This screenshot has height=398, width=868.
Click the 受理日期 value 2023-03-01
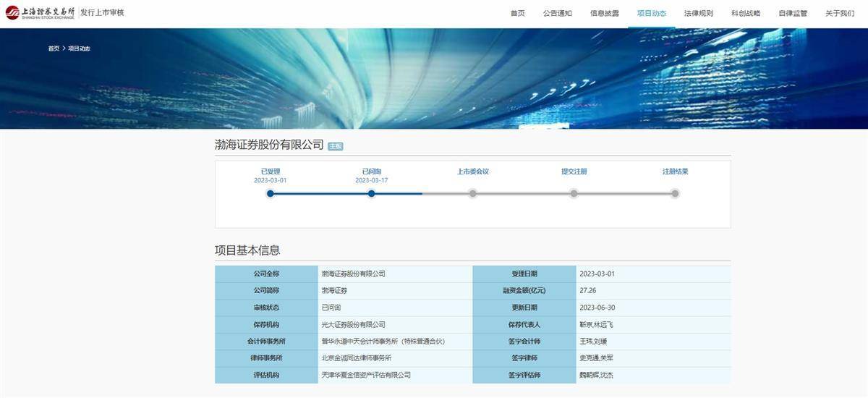click(597, 274)
